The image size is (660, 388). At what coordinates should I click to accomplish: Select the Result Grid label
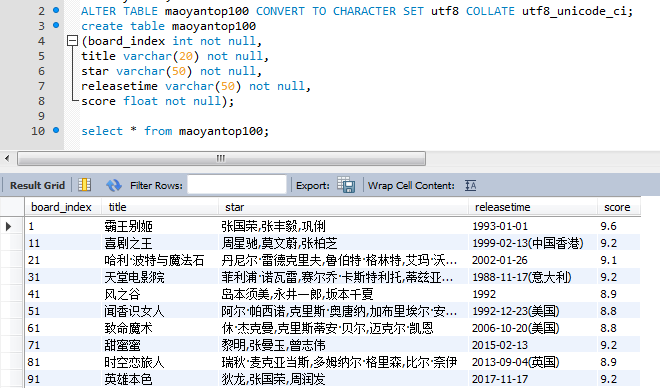(x=37, y=186)
